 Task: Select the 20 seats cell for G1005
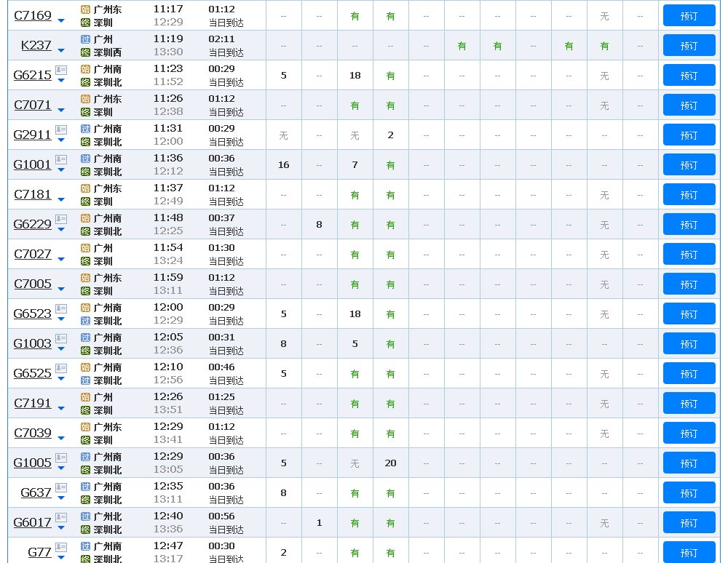(390, 463)
